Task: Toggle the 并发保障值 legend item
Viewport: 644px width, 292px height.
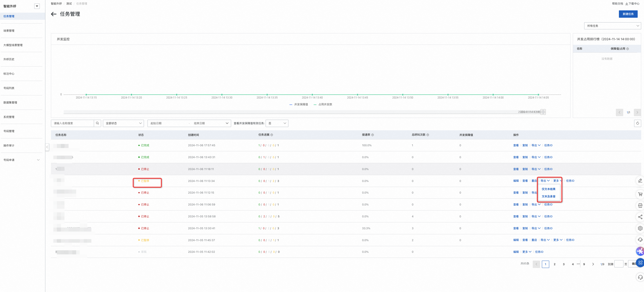Action: (299, 105)
